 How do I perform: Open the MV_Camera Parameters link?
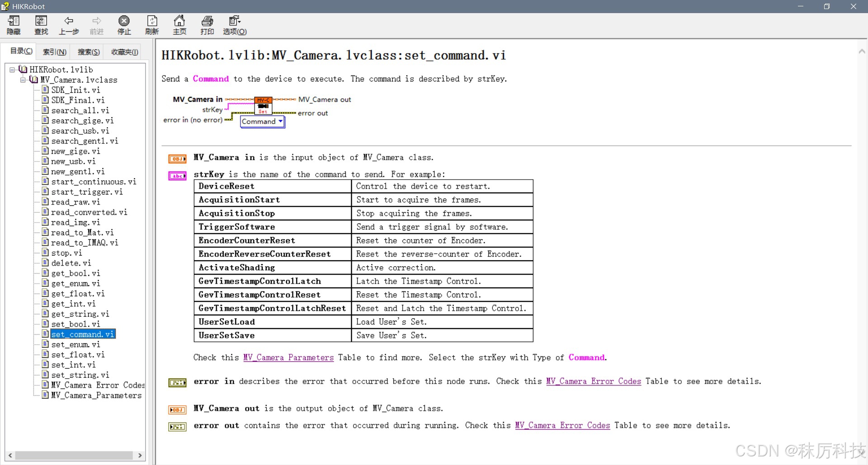[288, 357]
